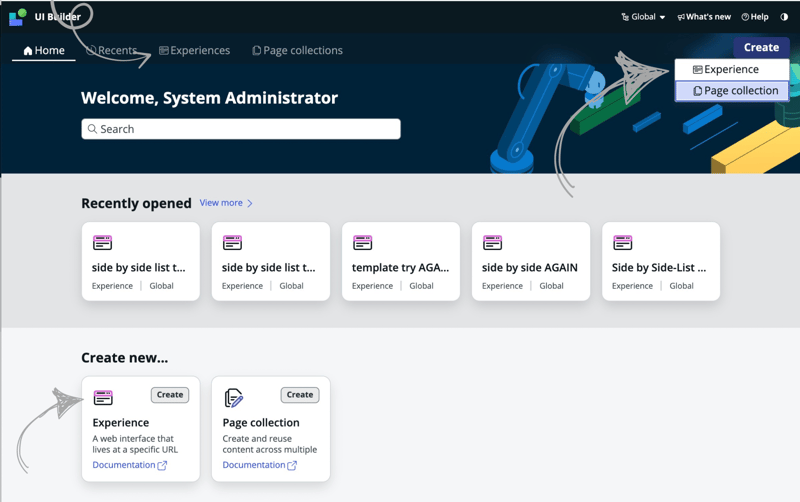The image size is (800, 502).
Task: Click the Page collections tab icon
Action: [x=257, y=51]
